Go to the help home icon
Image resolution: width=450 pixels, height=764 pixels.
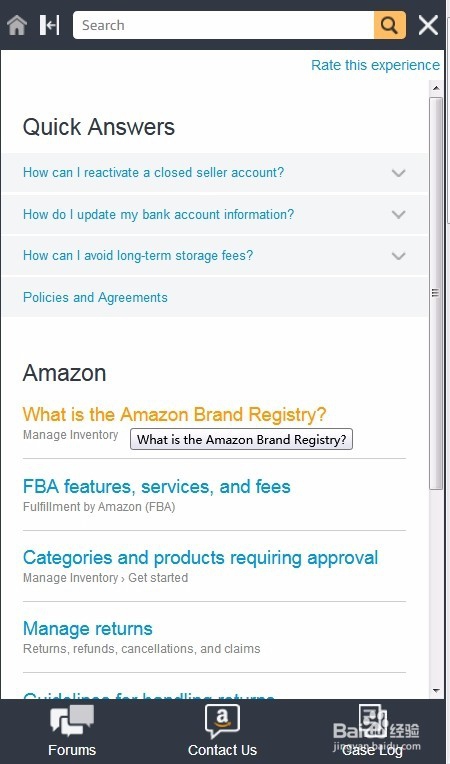[x=17, y=25]
